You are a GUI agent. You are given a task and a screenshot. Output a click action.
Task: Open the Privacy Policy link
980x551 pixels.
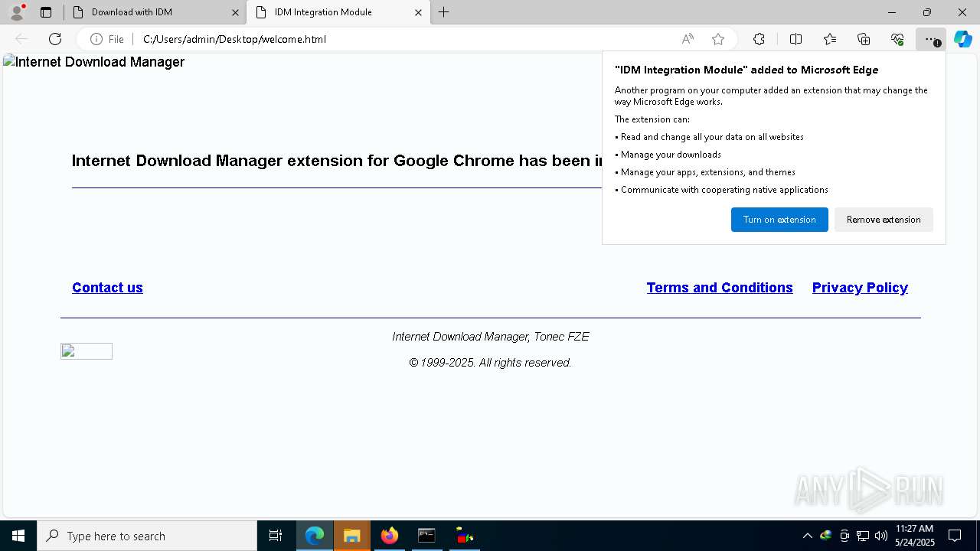click(860, 288)
